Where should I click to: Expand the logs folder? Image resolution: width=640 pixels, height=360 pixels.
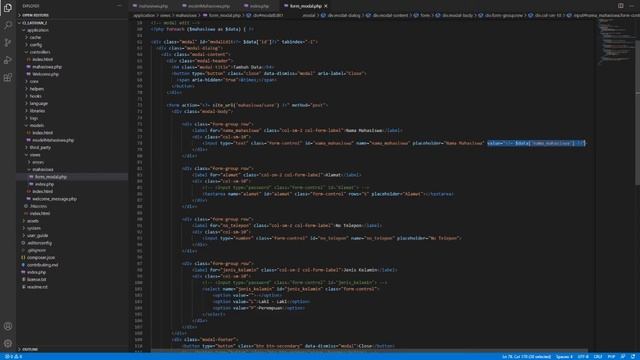[x=34, y=118]
